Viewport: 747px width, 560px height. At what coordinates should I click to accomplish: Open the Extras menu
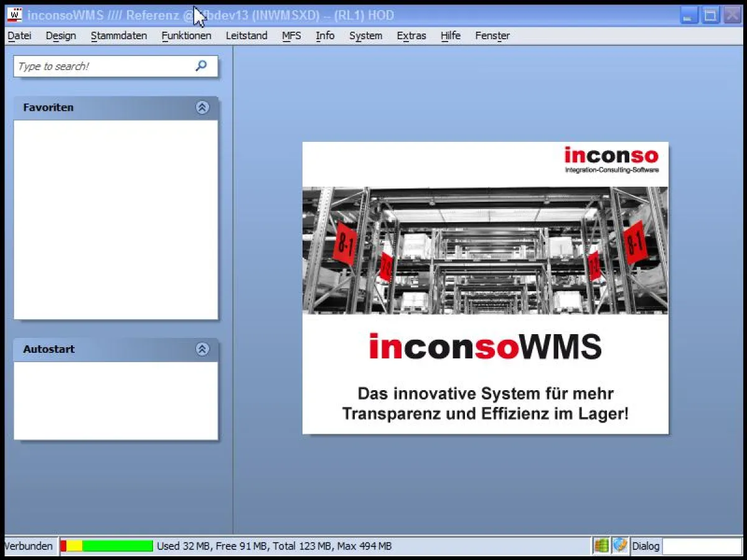(411, 35)
